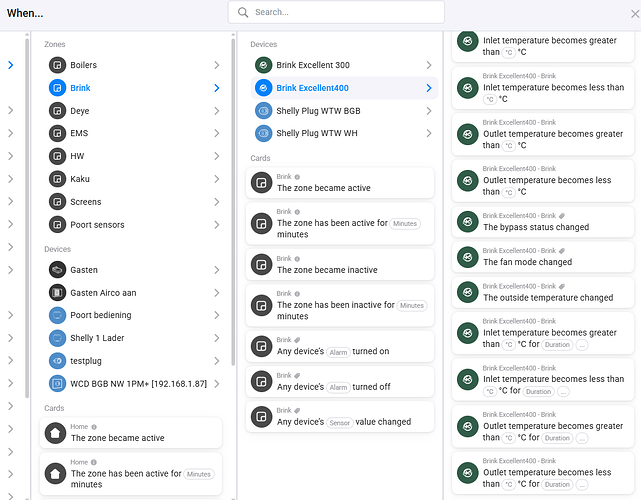Choose Home 'zone has been active for minutes' card
Image resolution: width=641 pixels, height=500 pixels.
click(131, 473)
